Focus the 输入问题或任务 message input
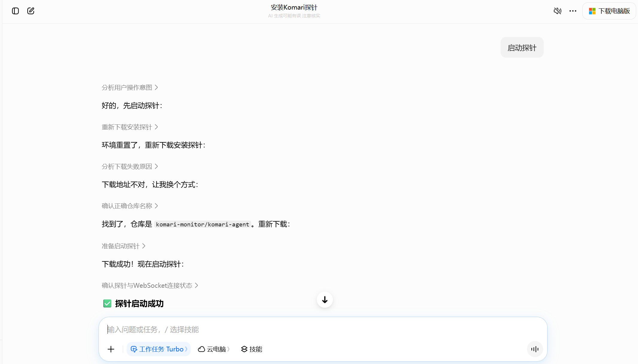Image resolution: width=638 pixels, height=364 pixels. (x=323, y=329)
